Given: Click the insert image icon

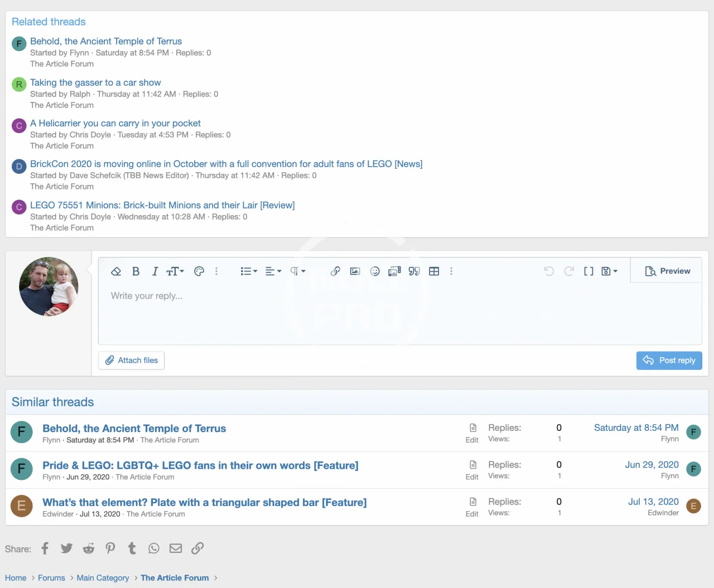Looking at the screenshot, I should (355, 271).
